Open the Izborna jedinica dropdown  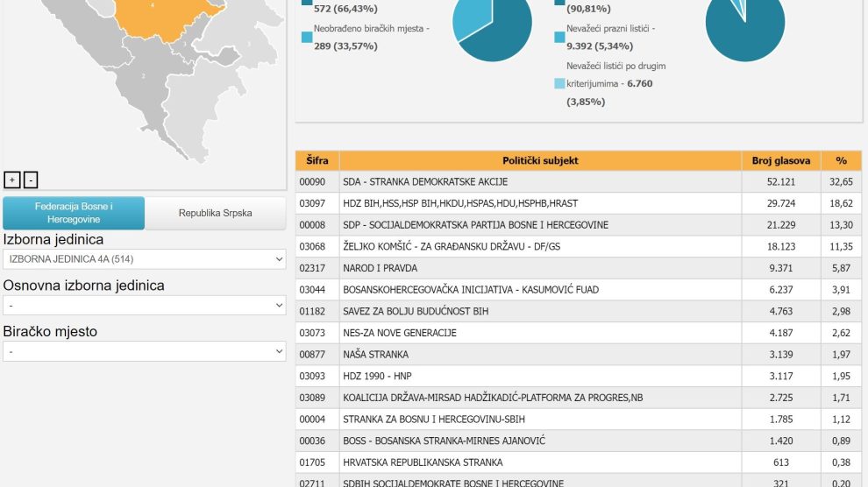[x=145, y=259]
